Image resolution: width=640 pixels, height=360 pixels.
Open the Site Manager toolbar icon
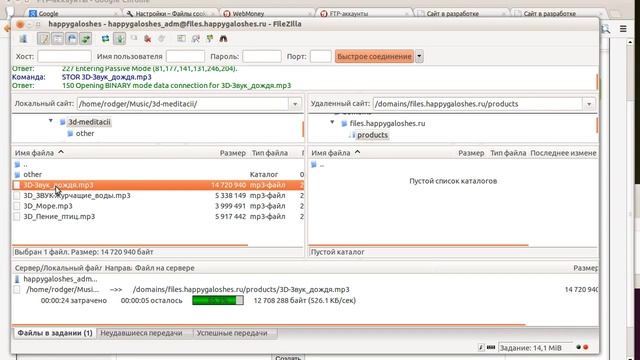click(23, 39)
